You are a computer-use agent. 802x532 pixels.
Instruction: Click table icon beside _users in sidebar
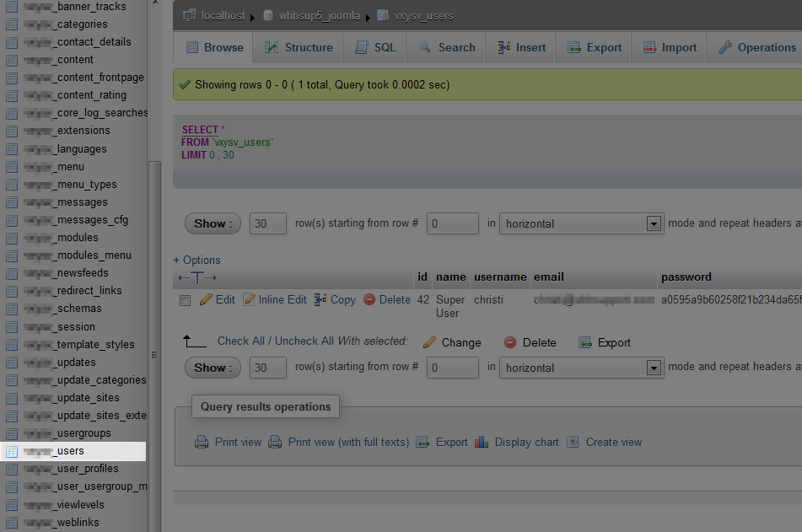point(12,451)
